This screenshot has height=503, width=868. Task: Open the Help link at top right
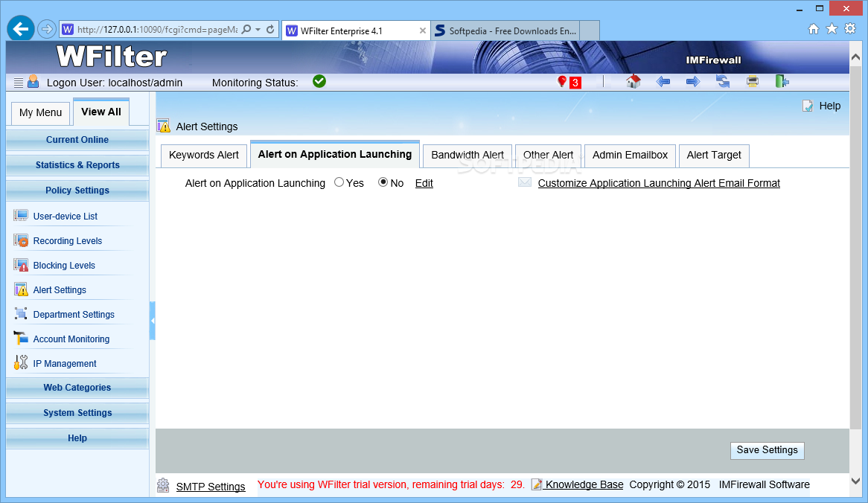829,106
